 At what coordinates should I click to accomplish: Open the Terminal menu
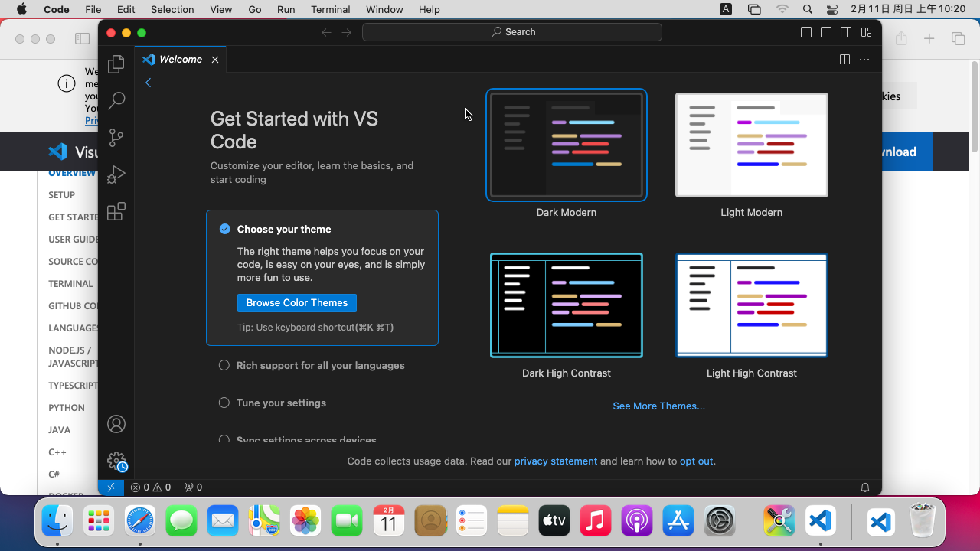331,9
